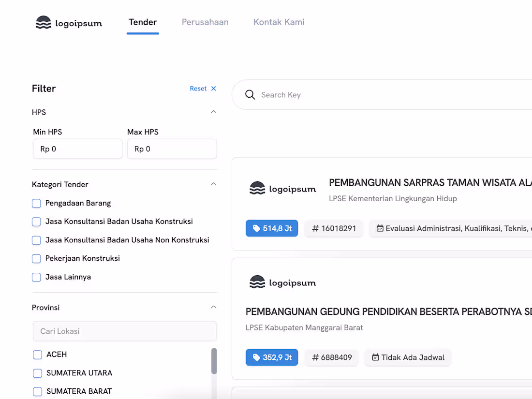Enable the Pekerjaan Konstruksi checkbox
The image size is (532, 399).
[x=36, y=259]
